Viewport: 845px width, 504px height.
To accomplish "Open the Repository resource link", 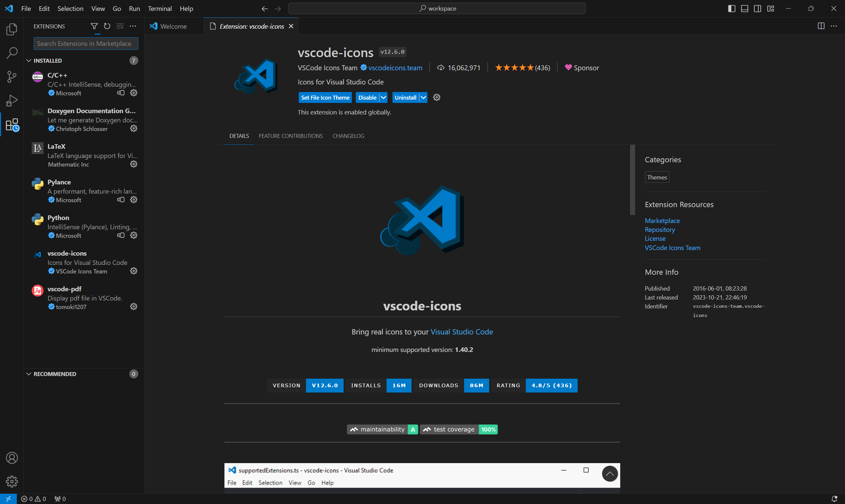I will point(659,230).
